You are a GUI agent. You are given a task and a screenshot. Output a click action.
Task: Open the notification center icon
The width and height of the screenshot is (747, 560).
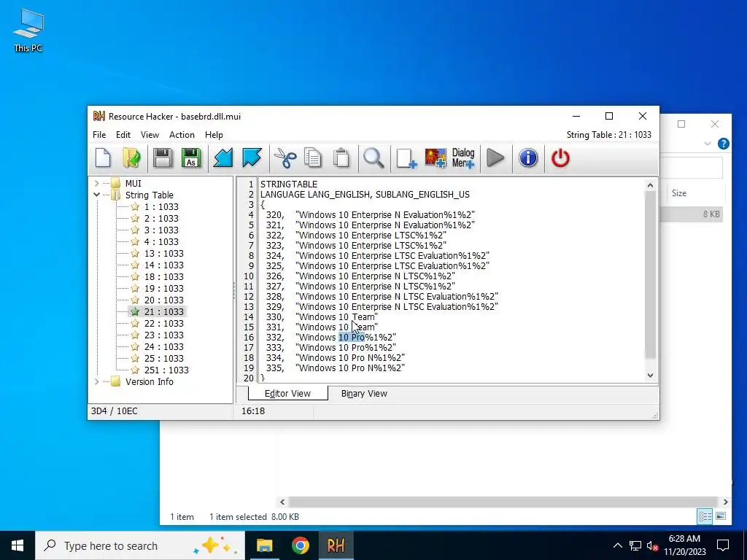coord(723,545)
